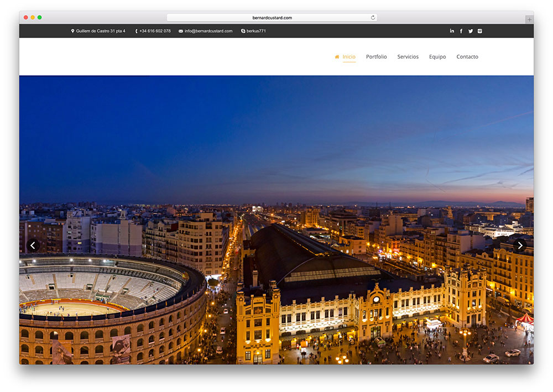Screen dimensions: 553x392
Task: Click the refresh icon in the address bar
Action: (373, 17)
